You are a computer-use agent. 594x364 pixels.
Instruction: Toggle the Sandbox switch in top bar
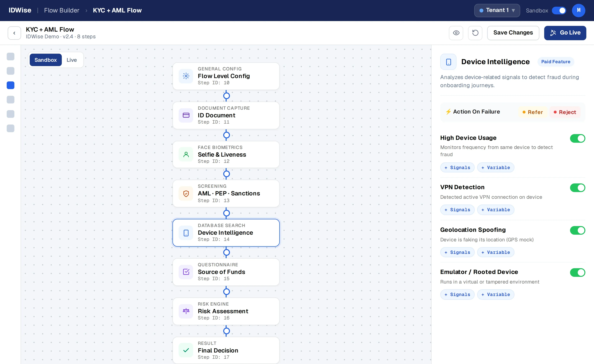point(559,10)
